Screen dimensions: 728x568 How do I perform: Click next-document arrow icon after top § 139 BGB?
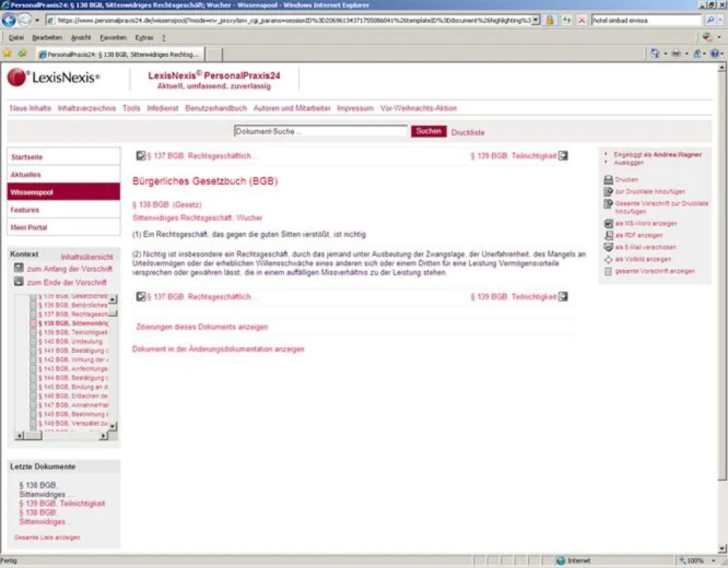point(563,155)
